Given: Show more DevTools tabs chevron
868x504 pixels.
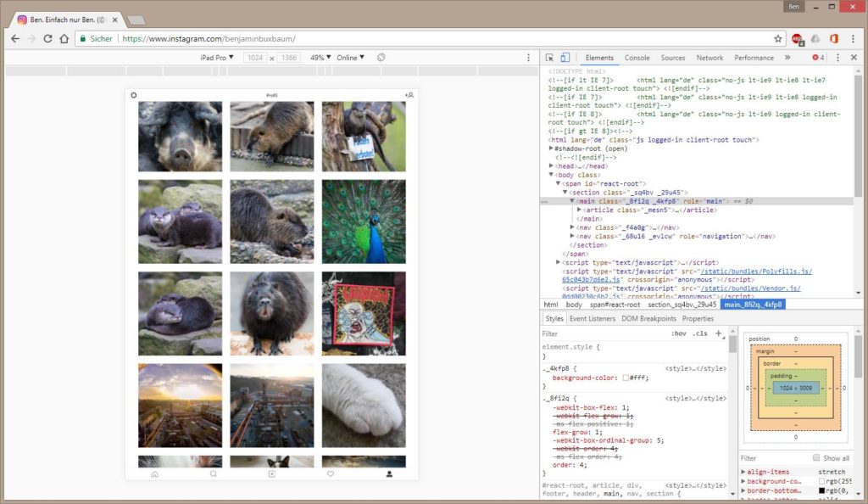Looking at the screenshot, I should (787, 58).
